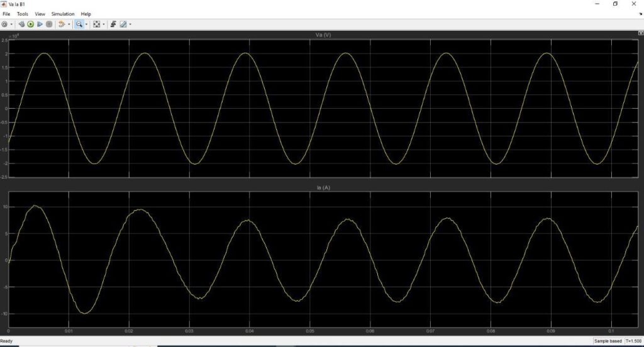Click the step forward icon
Image resolution: width=644 pixels, height=347 pixels.
40,25
